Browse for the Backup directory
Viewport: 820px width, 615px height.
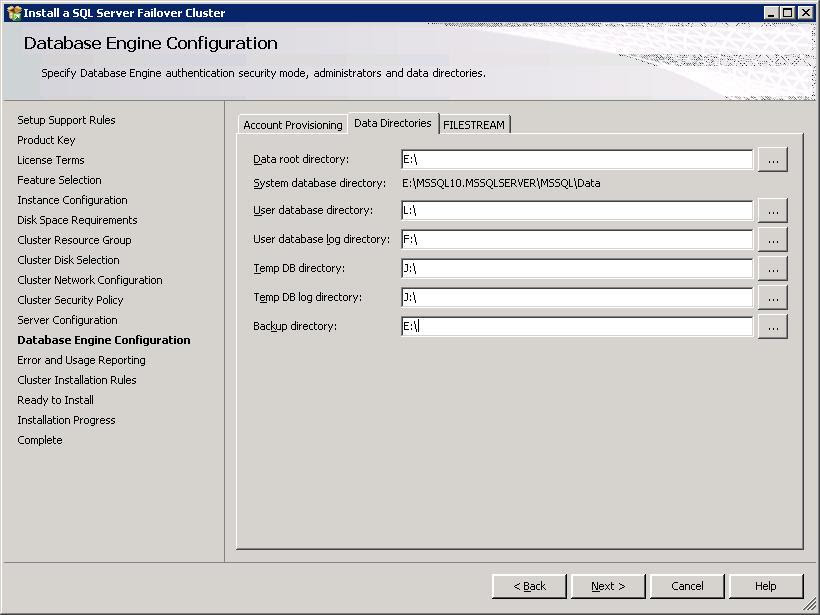pyautogui.click(x=773, y=326)
